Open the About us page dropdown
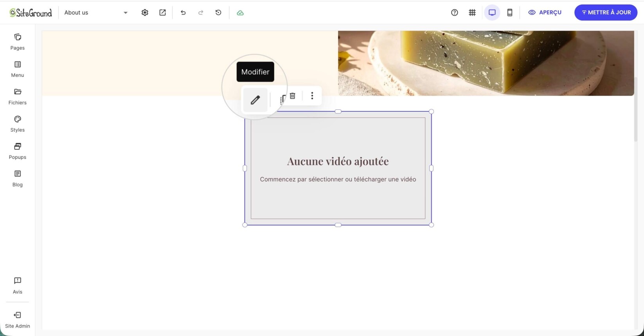 point(96,13)
